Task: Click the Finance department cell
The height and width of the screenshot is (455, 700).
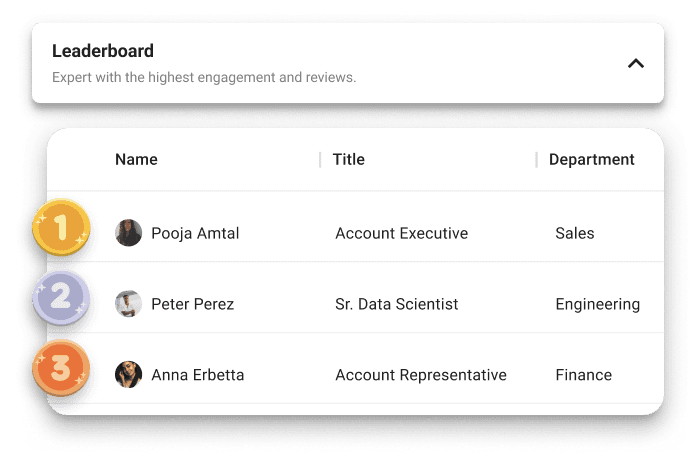Action: (x=583, y=375)
